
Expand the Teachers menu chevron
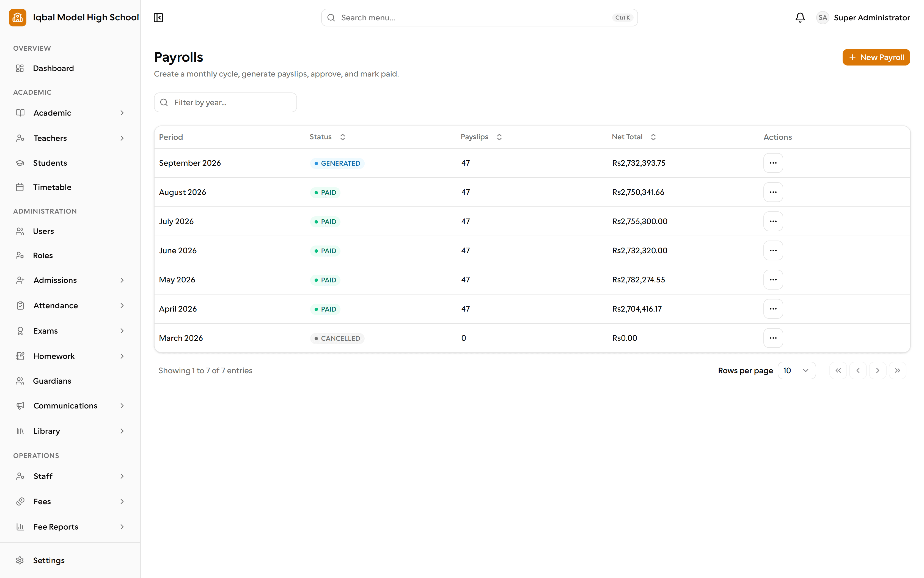click(122, 138)
